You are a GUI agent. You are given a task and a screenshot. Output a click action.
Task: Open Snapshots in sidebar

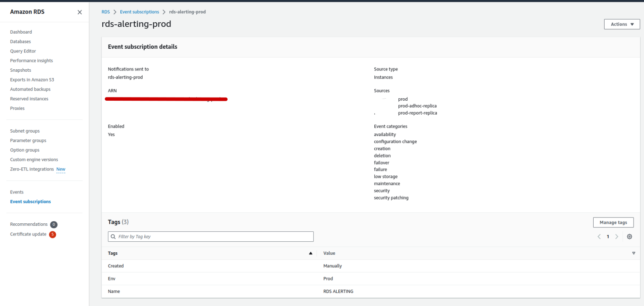21,70
